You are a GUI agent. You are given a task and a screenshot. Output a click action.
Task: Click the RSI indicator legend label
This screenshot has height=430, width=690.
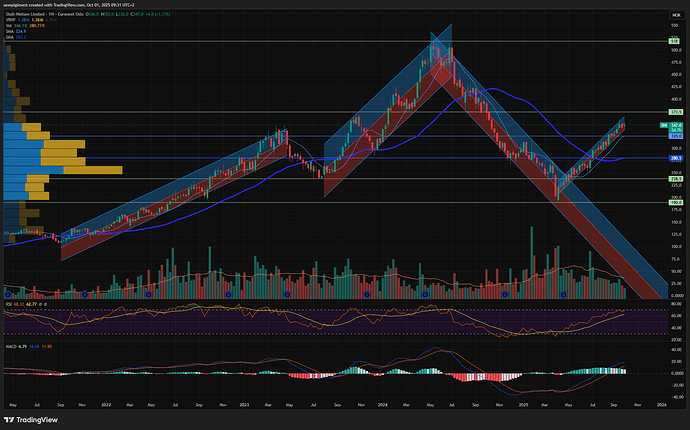tap(8, 303)
